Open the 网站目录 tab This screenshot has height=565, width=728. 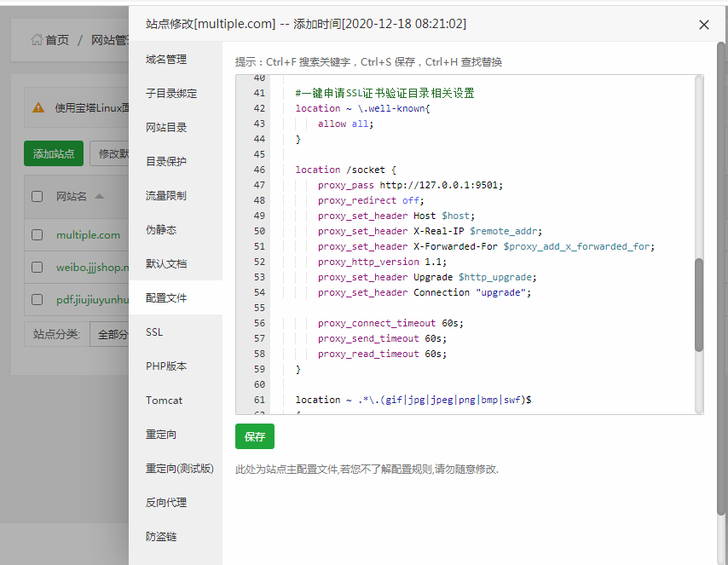pos(176,128)
